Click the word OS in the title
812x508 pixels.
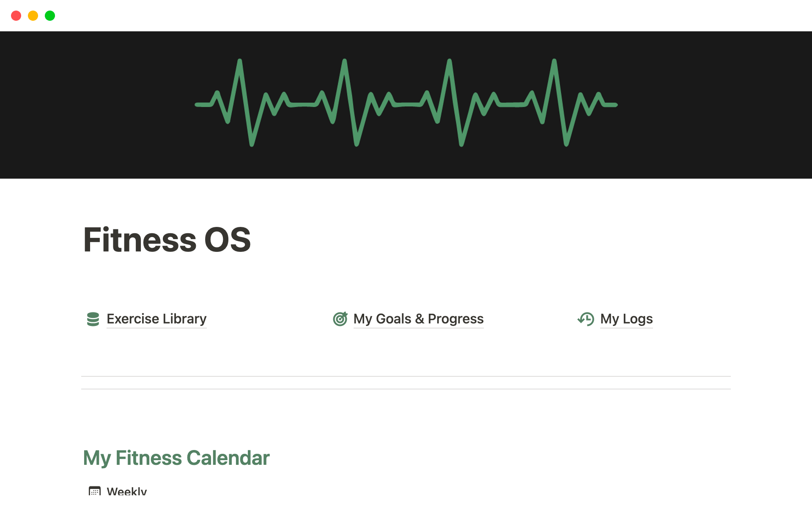[x=228, y=240]
